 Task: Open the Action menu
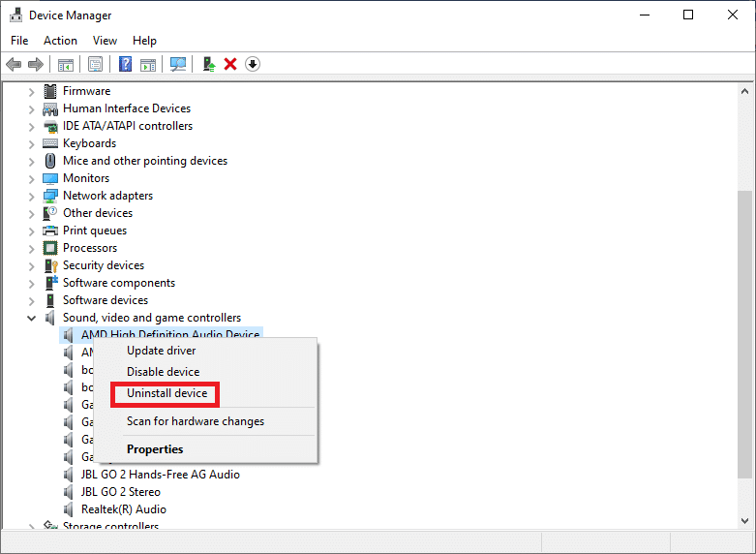(x=60, y=41)
